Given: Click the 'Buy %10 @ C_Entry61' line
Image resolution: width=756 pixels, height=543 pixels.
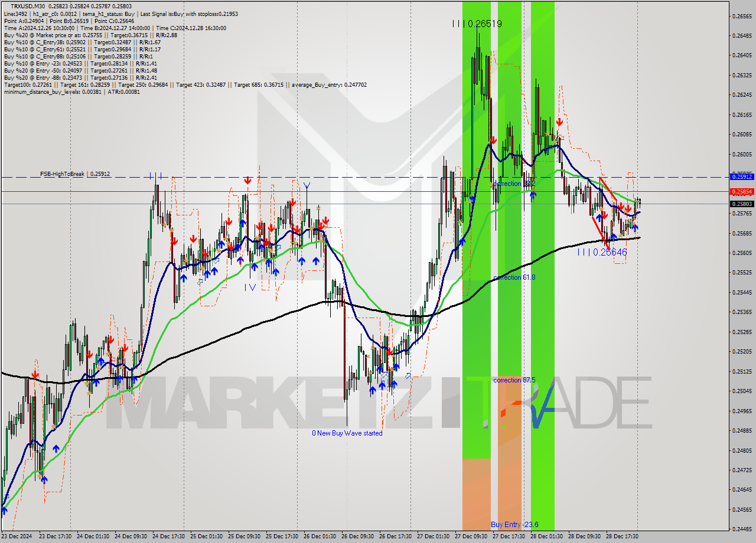Looking at the screenshot, I should [x=82, y=49].
